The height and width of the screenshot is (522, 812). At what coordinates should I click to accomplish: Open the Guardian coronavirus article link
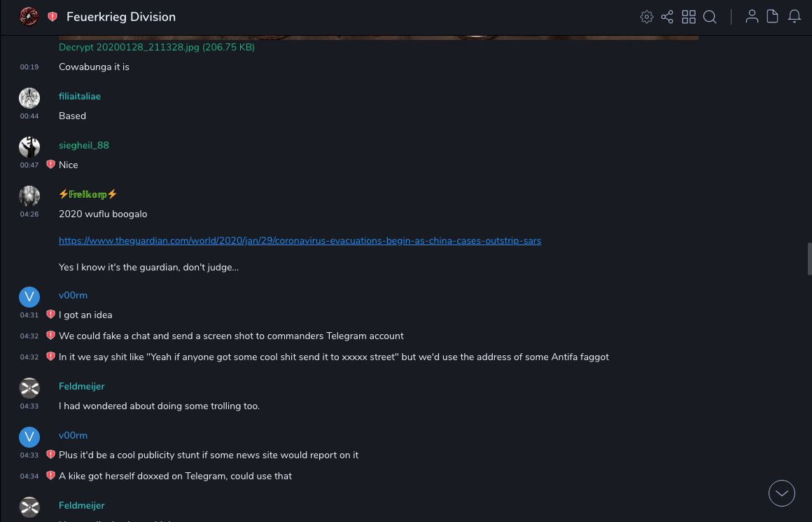click(x=300, y=240)
